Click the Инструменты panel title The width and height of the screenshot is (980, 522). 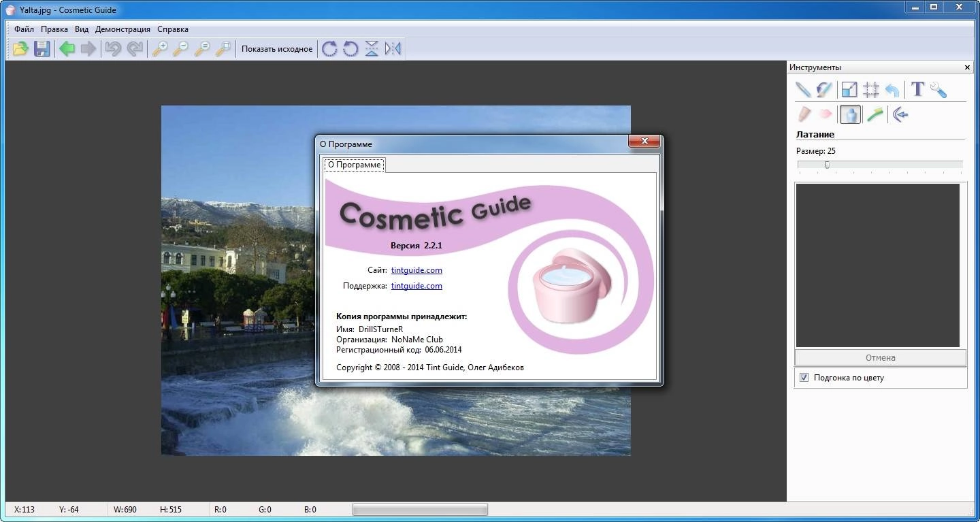815,67
